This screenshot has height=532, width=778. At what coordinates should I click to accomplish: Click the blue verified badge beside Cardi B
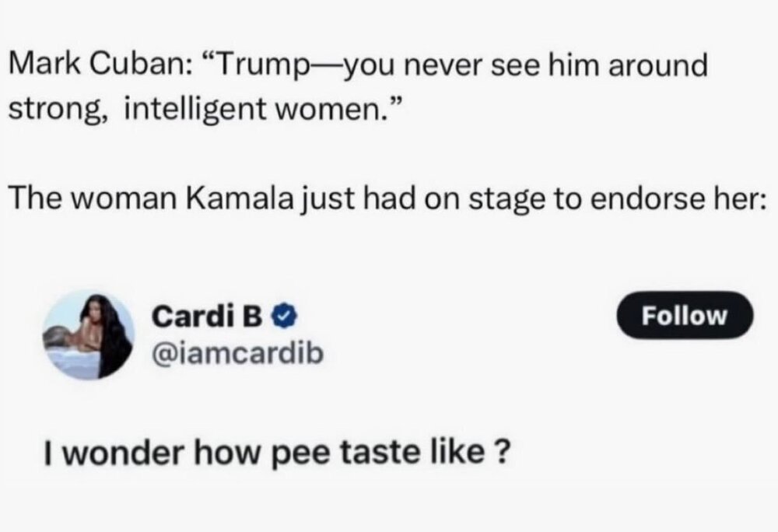pos(284,317)
